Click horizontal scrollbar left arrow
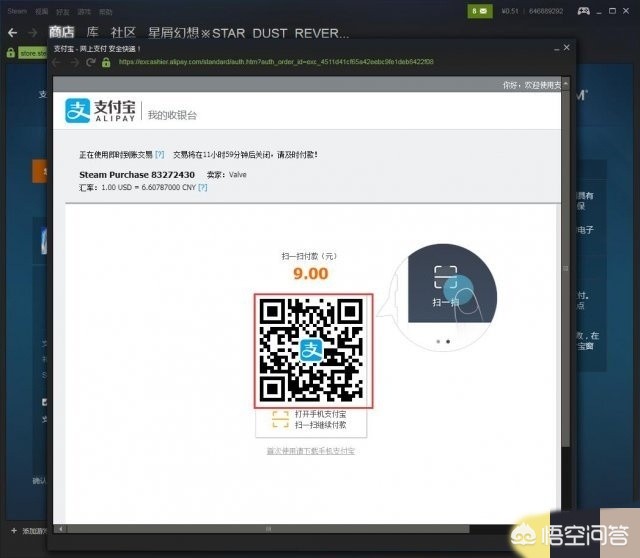Image resolution: width=640 pixels, height=558 pixels. tap(60, 529)
